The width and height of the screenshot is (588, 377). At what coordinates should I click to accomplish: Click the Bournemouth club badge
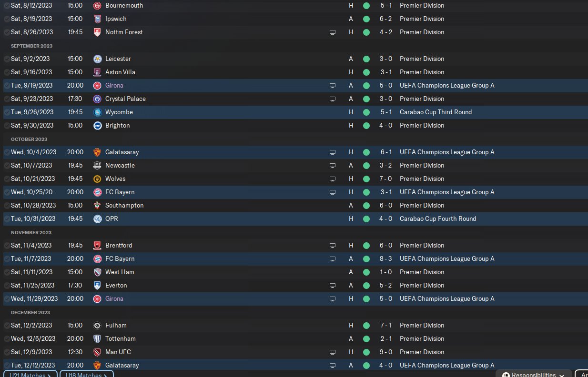click(98, 6)
